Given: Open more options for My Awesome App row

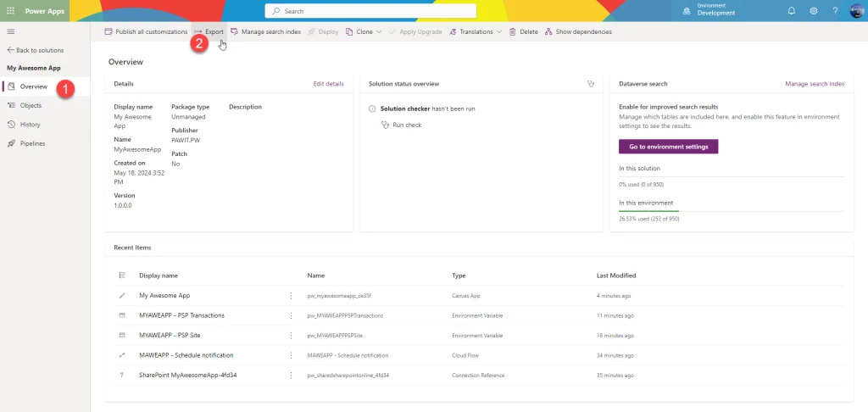Looking at the screenshot, I should point(292,296).
